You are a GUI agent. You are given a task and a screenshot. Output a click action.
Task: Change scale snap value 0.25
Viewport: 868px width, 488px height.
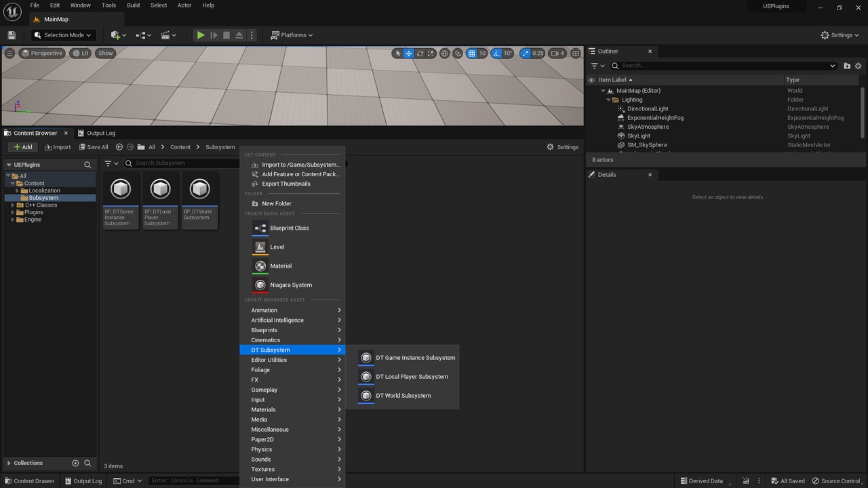coord(538,53)
